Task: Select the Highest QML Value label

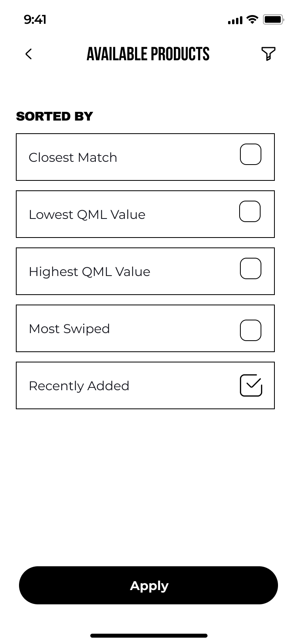Action: [89, 272]
